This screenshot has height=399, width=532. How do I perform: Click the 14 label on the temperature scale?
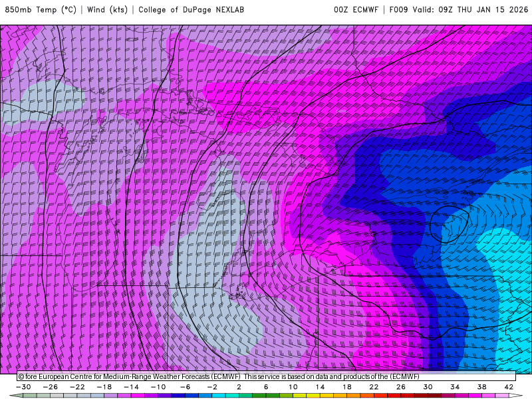pos(320,387)
